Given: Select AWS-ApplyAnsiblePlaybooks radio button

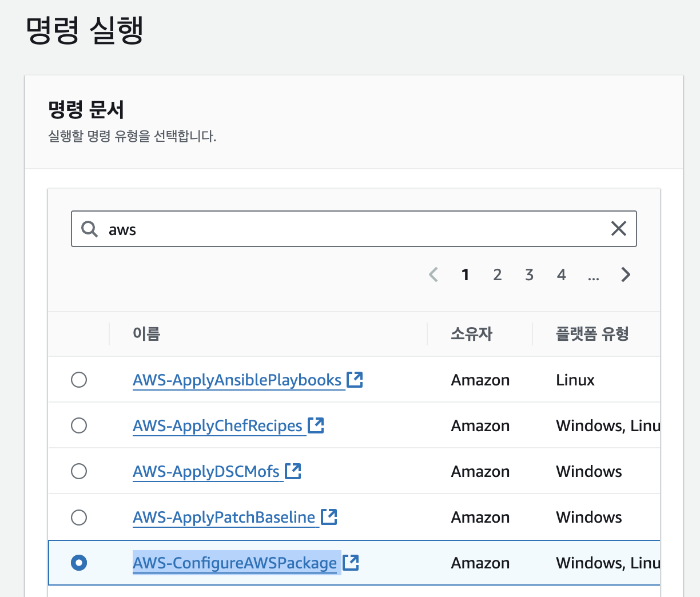Looking at the screenshot, I should pos(79,380).
